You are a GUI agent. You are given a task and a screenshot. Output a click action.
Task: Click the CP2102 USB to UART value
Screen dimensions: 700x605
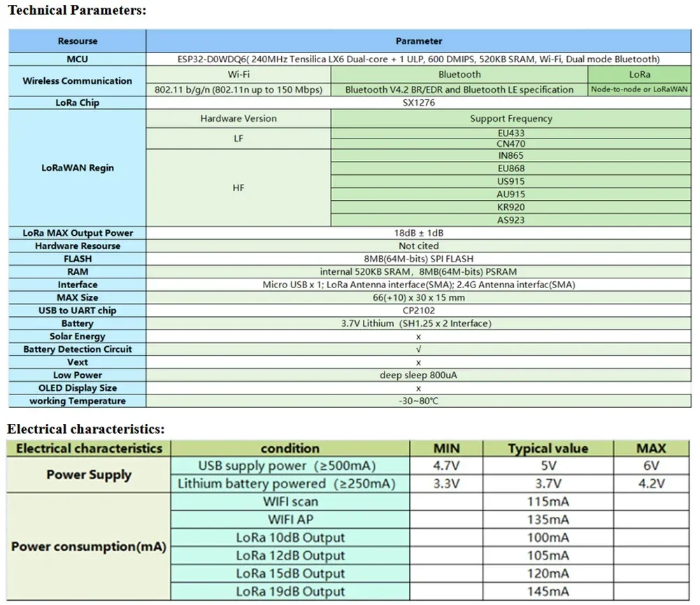point(418,311)
